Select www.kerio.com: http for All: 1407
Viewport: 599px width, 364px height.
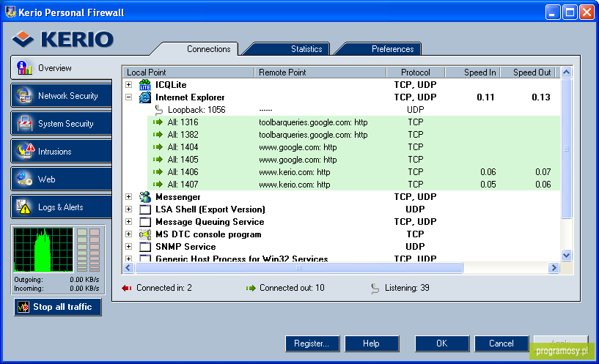[295, 185]
